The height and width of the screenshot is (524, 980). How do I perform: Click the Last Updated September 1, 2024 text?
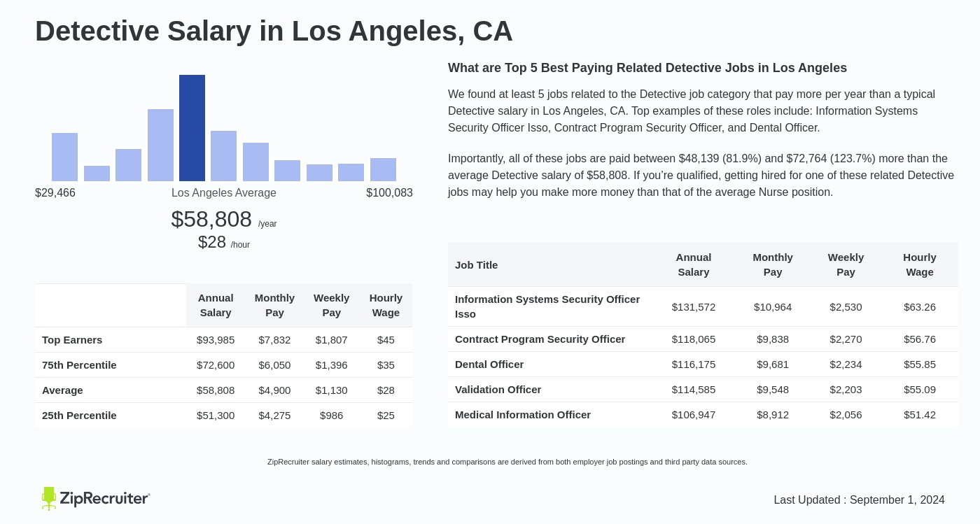[x=859, y=500]
